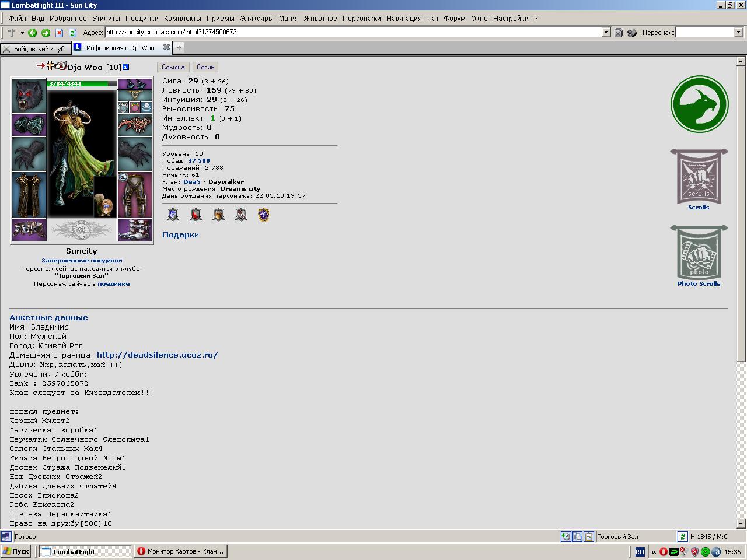
Task: Open the Завершенные поединки link
Action: (82, 261)
